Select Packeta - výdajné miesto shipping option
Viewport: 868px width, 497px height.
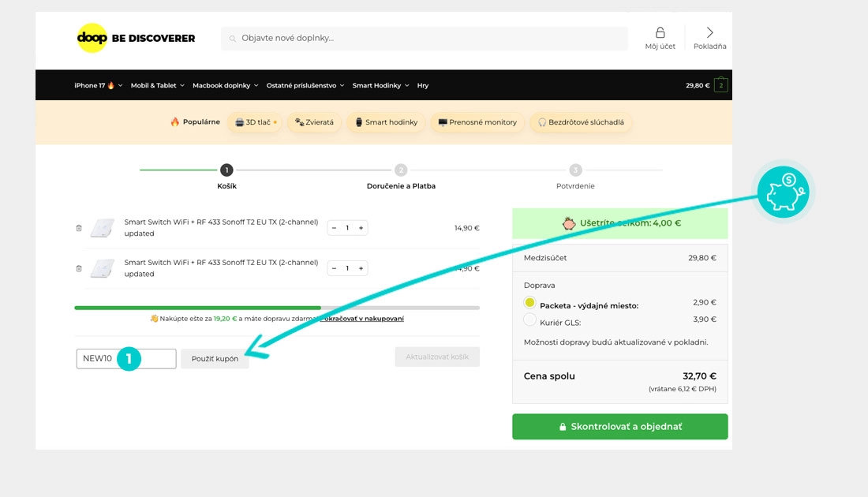point(529,303)
